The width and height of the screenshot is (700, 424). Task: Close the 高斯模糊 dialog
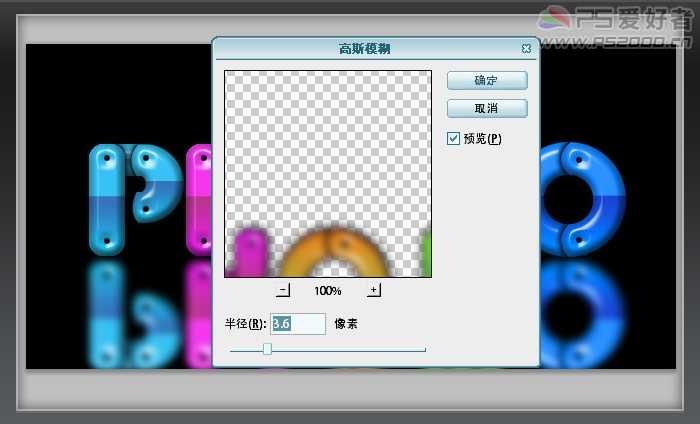pos(526,48)
